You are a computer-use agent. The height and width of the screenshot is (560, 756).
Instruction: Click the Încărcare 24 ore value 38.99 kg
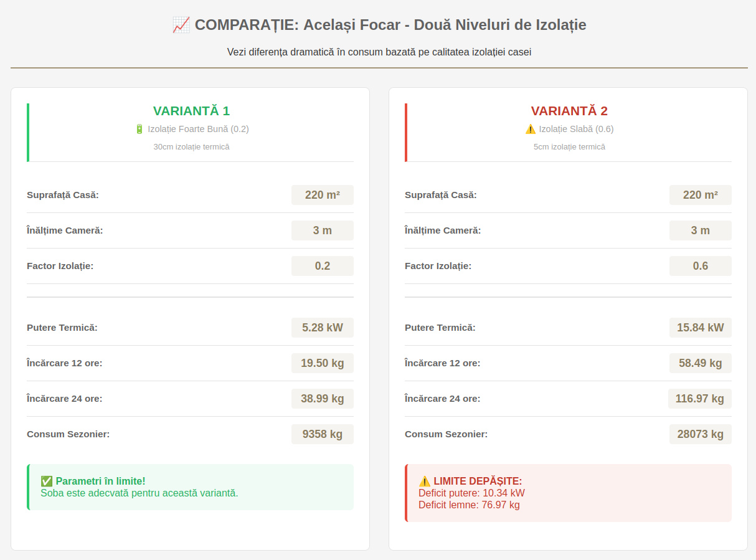pos(323,399)
